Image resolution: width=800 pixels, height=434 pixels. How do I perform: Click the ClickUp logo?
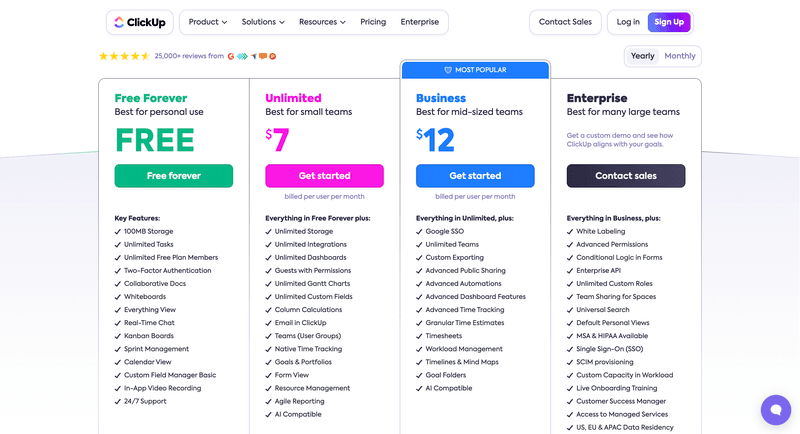click(x=140, y=22)
